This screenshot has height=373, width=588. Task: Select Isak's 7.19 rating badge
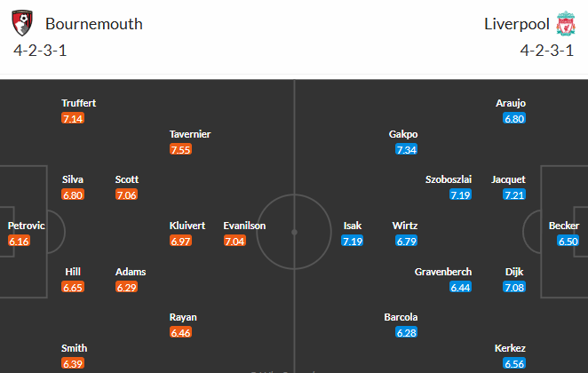pyautogui.click(x=352, y=241)
